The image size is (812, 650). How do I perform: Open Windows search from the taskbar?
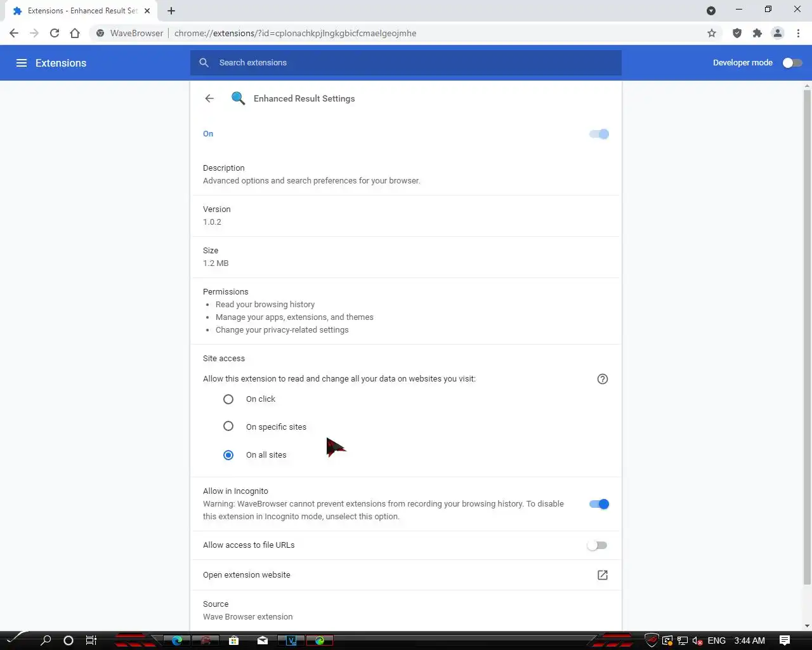click(x=46, y=640)
